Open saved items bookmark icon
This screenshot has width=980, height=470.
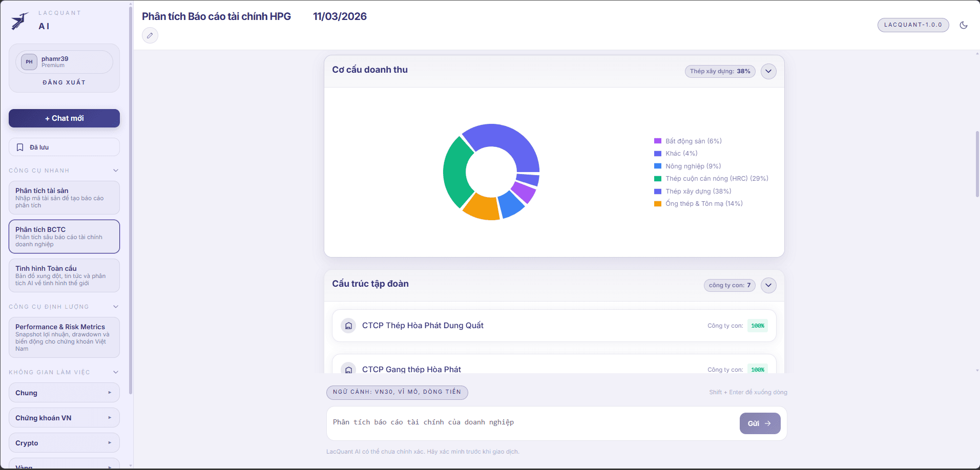point(20,147)
